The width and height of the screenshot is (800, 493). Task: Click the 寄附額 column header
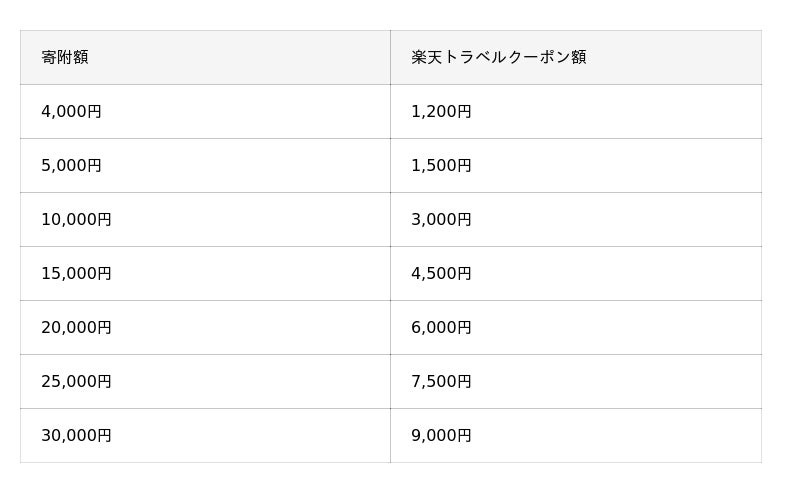tap(65, 57)
